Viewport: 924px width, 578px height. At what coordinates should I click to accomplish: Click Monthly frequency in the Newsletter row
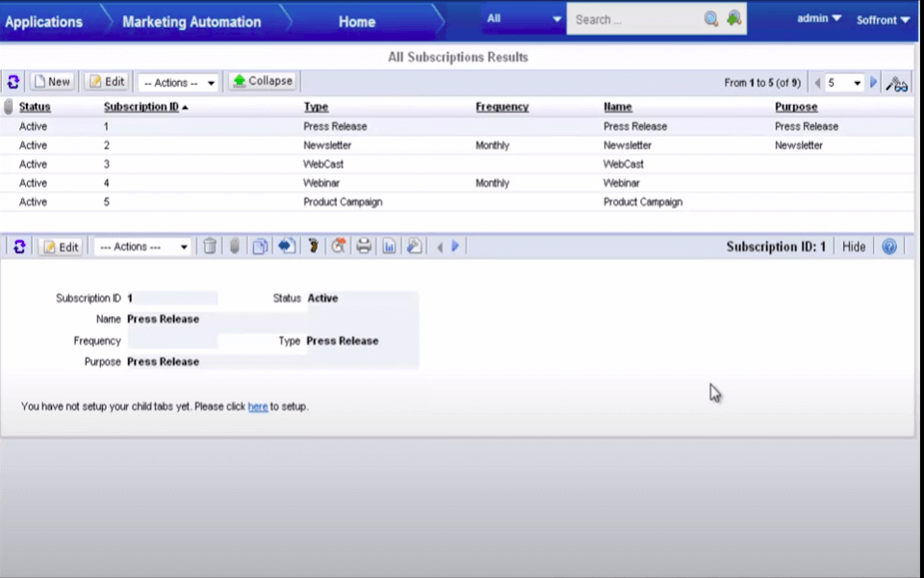point(492,145)
